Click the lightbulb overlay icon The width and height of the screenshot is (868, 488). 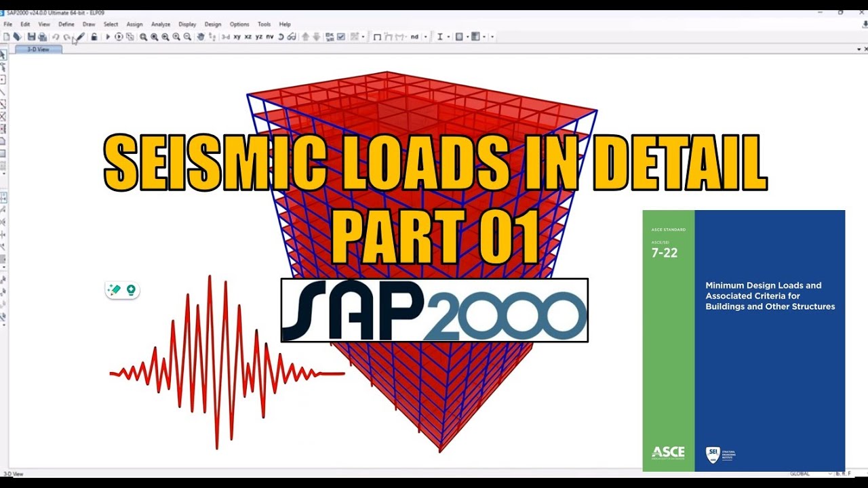pyautogui.click(x=131, y=290)
